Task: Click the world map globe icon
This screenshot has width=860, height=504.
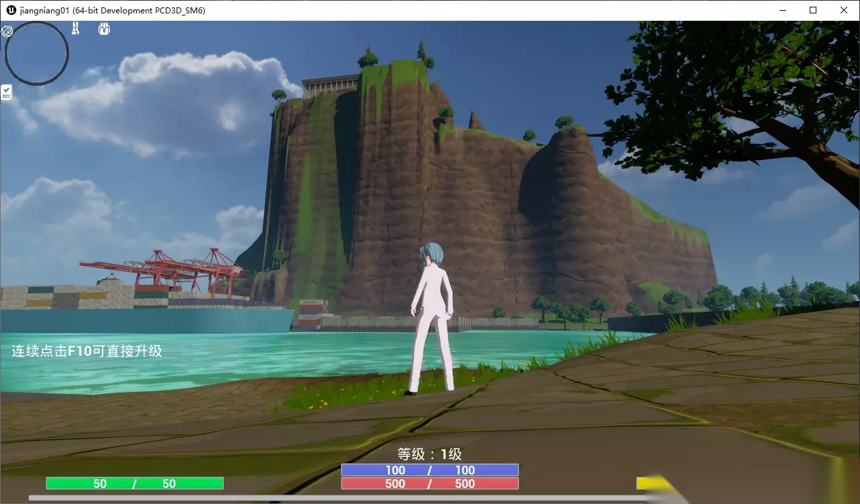Action: pos(7,31)
